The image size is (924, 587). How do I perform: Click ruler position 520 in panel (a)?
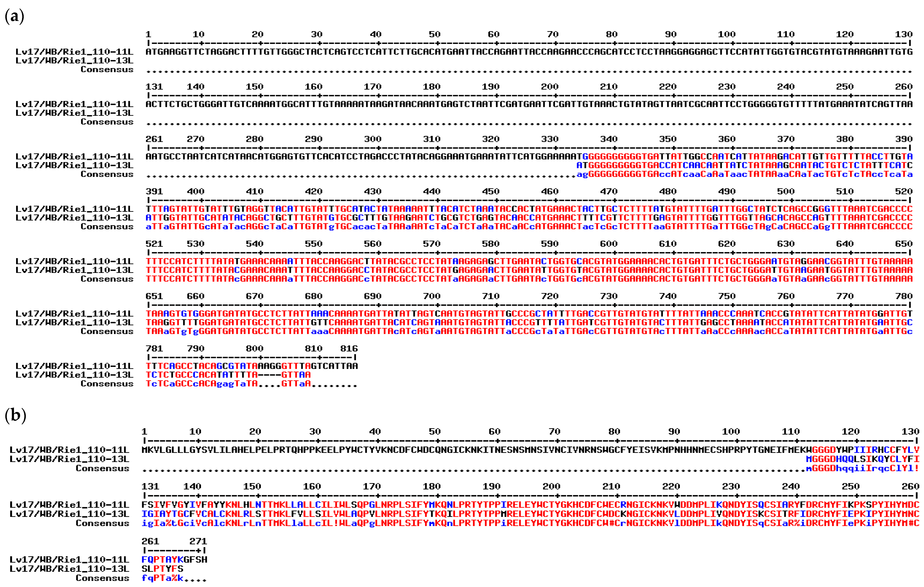[904, 191]
